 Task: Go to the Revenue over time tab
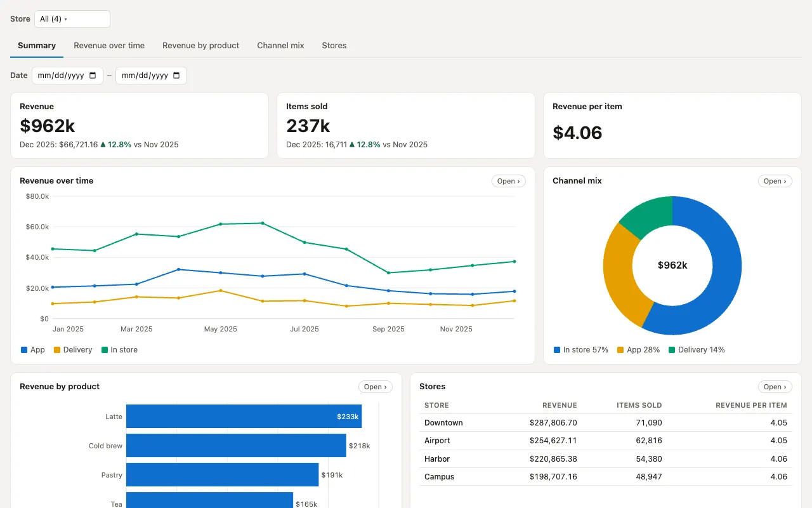109,46
